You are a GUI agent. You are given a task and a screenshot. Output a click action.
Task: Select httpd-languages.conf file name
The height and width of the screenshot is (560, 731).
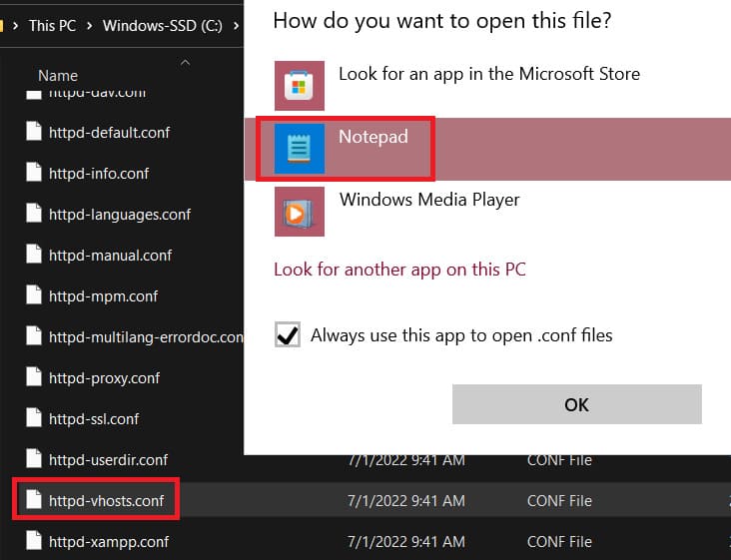coord(120,215)
